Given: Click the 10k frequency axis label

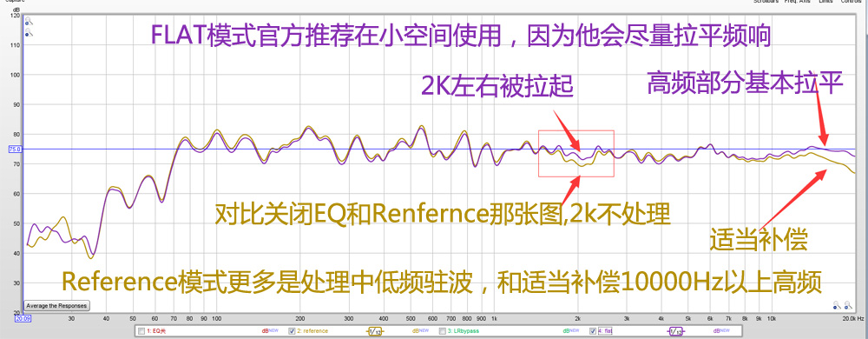Looking at the screenshot, I should point(772,319).
